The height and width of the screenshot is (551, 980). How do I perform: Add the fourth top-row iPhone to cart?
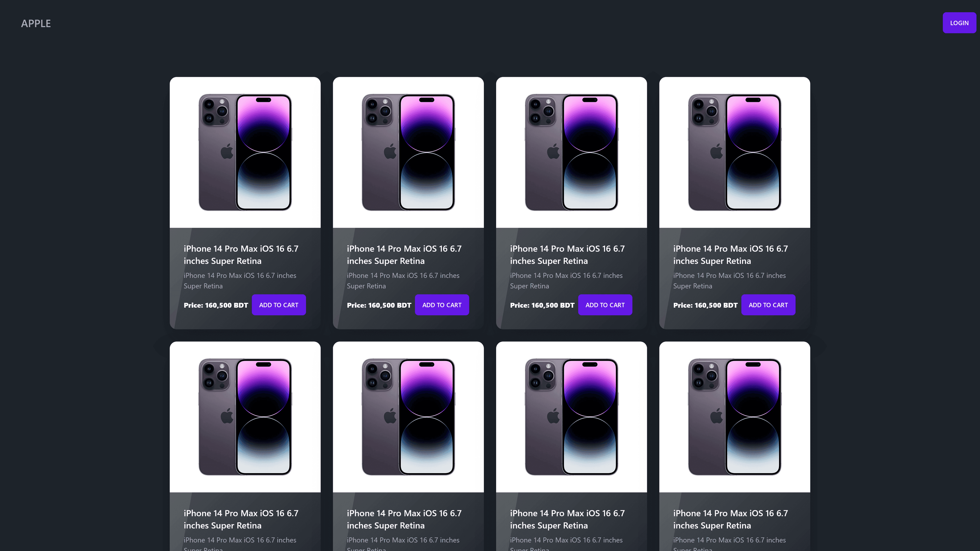click(x=768, y=305)
